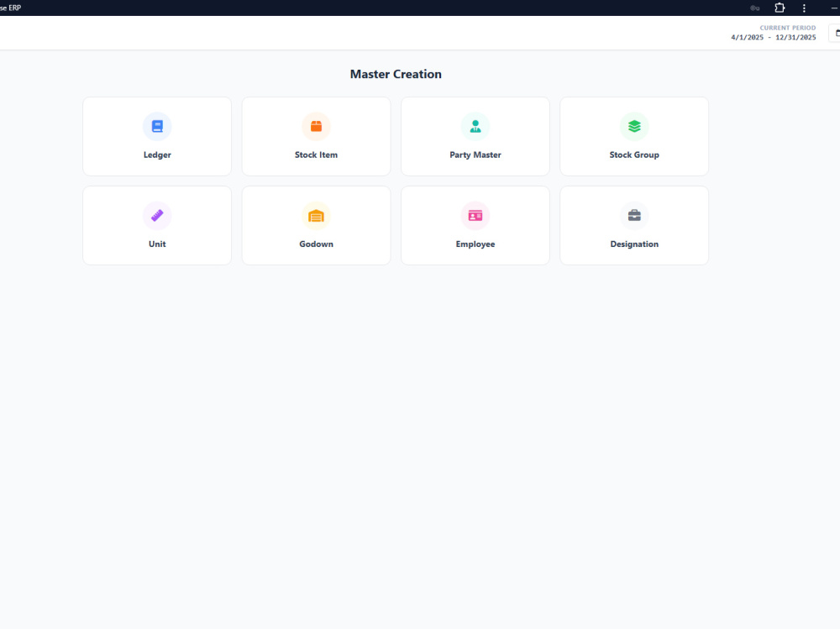Screen dimensions: 840x629
Task: Click the Godown warehouse icon
Action: [x=316, y=215]
